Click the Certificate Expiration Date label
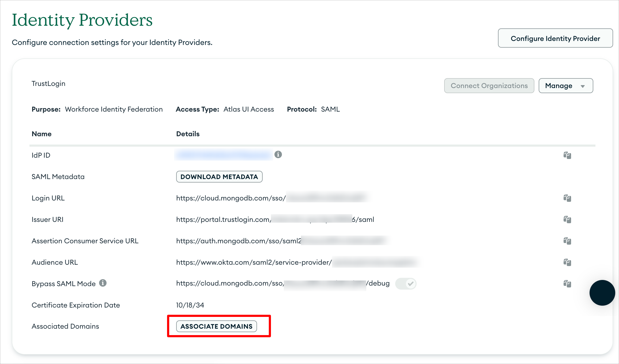 [x=76, y=305]
